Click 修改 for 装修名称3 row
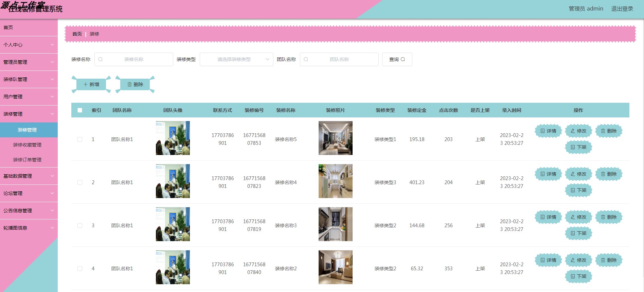This screenshot has width=644, height=292. coord(578,217)
